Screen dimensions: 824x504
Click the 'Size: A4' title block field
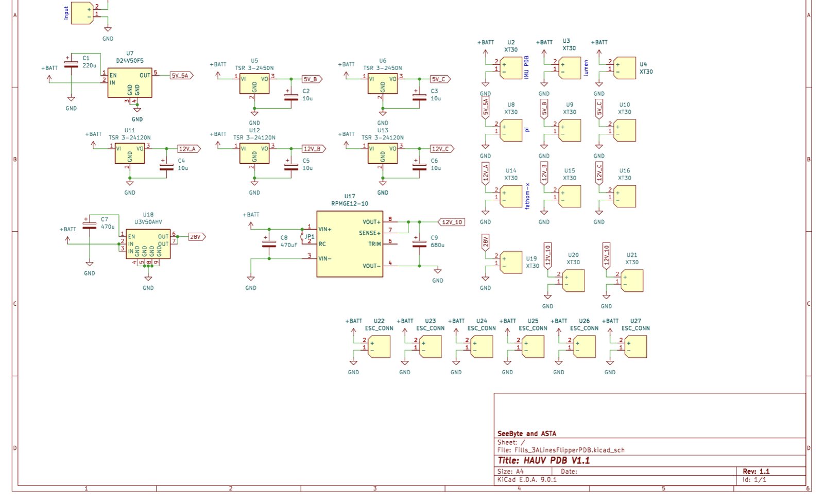pos(510,471)
